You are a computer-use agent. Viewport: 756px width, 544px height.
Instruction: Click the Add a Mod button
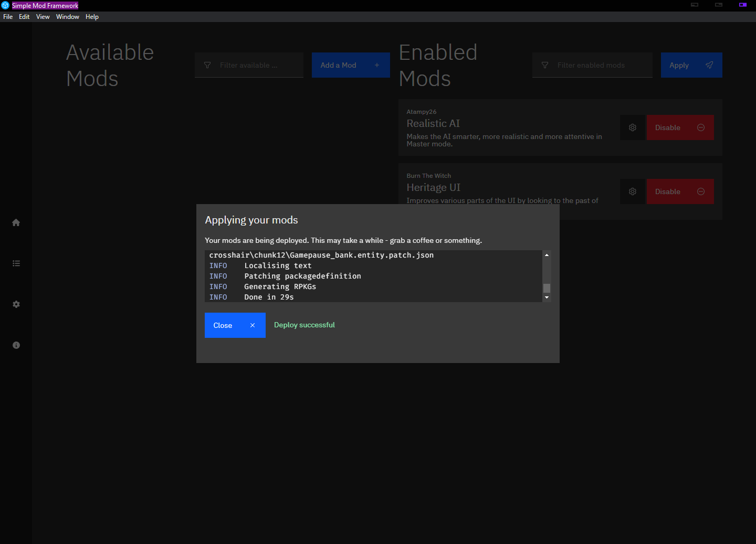351,65
